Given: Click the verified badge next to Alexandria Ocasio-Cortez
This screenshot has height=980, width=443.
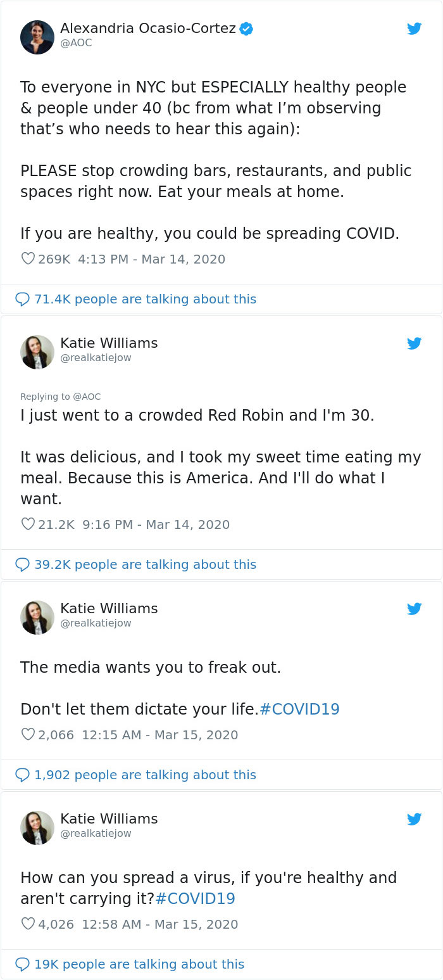Looking at the screenshot, I should click(247, 28).
